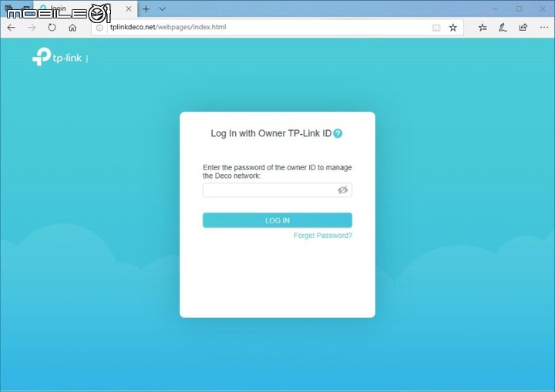Close the login tab
This screenshot has width=555, height=392.
click(129, 8)
